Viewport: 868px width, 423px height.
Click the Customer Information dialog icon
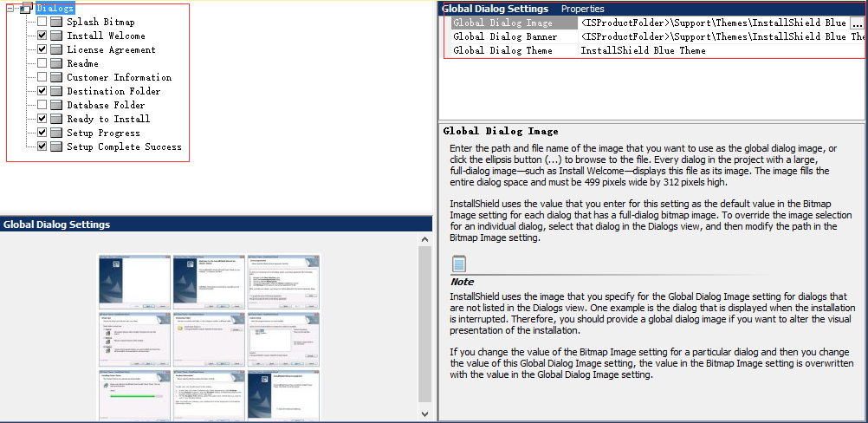(x=56, y=77)
